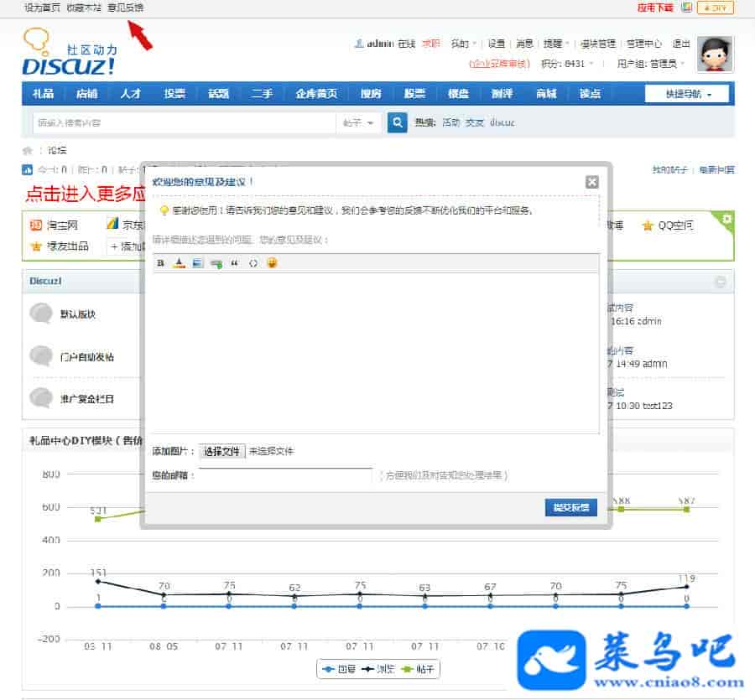
Task: Click the home breadcrumb icon
Action: [x=28, y=151]
